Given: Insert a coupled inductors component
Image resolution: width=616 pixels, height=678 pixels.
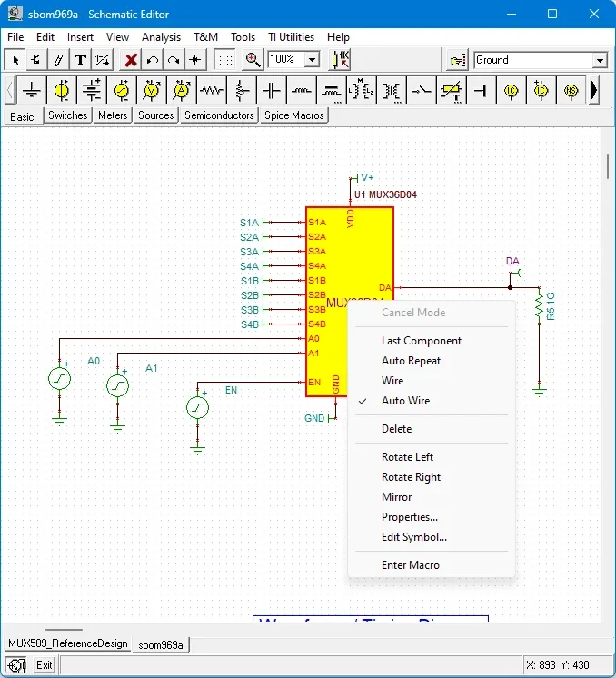Looking at the screenshot, I should [331, 91].
